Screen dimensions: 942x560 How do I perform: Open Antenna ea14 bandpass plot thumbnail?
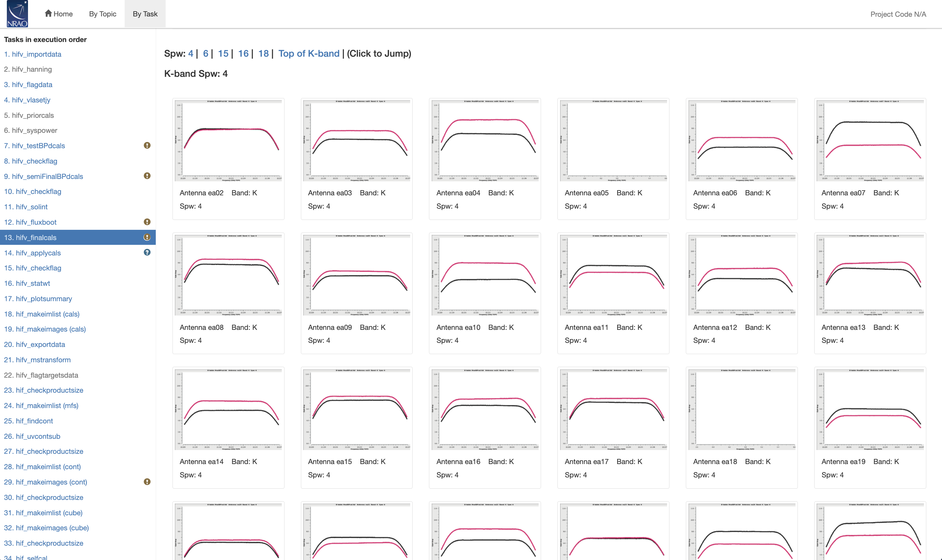click(228, 409)
